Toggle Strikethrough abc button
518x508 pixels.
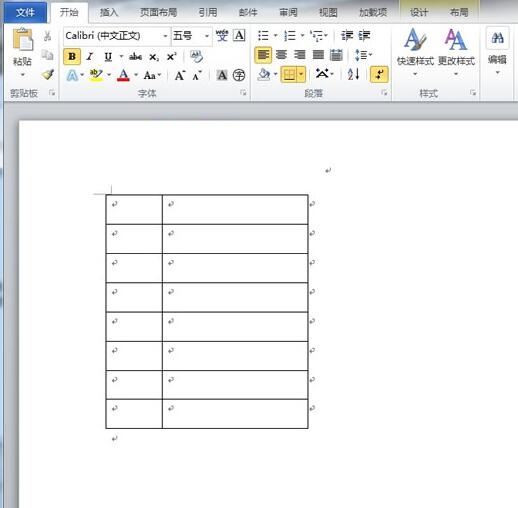(x=135, y=57)
